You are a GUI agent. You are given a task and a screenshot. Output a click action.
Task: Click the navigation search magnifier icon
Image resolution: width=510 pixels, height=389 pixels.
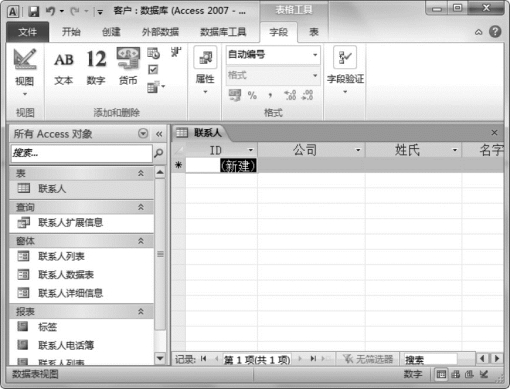pyautogui.click(x=159, y=153)
